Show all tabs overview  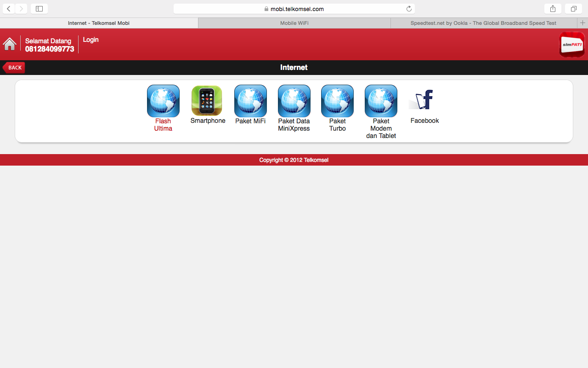[574, 9]
